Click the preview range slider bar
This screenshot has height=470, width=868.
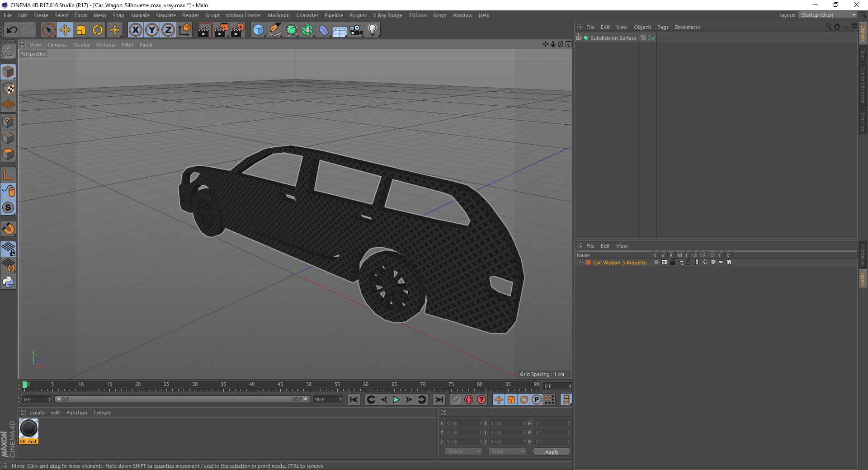pos(182,399)
